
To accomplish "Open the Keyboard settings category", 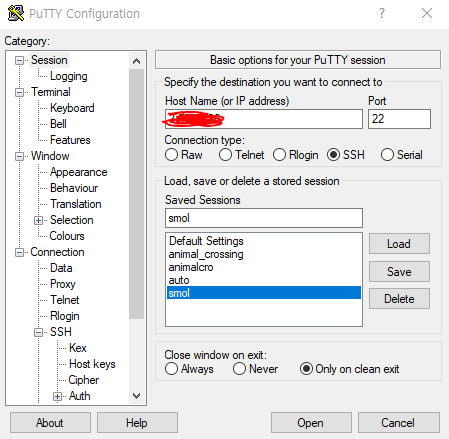I will 72,108.
